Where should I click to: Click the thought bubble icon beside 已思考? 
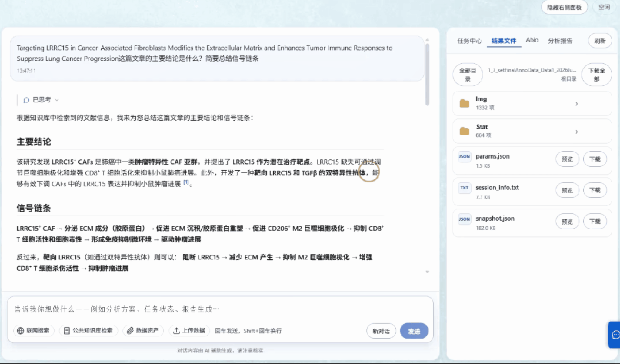point(26,100)
